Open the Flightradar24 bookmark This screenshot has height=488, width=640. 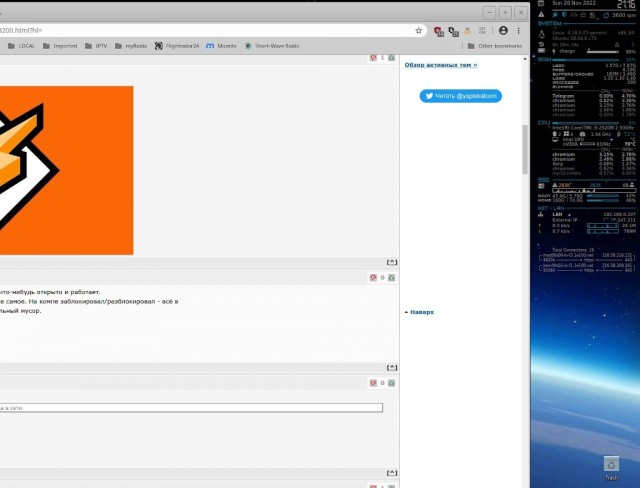coord(177,46)
